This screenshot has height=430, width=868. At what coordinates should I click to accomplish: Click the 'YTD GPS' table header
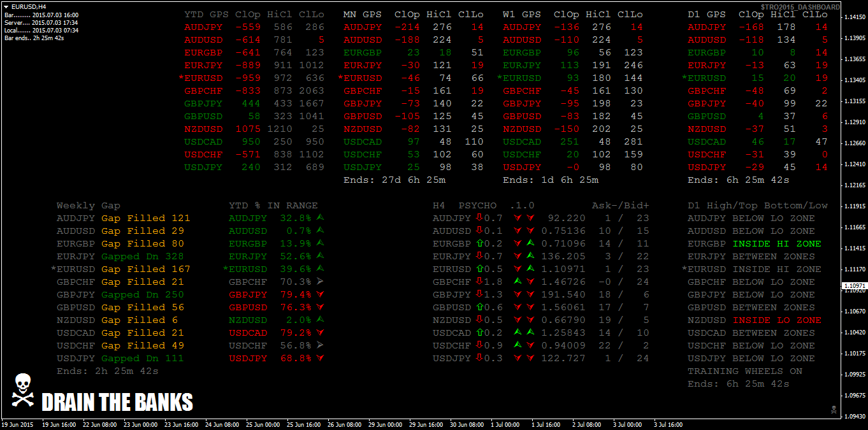pyautogui.click(x=206, y=14)
